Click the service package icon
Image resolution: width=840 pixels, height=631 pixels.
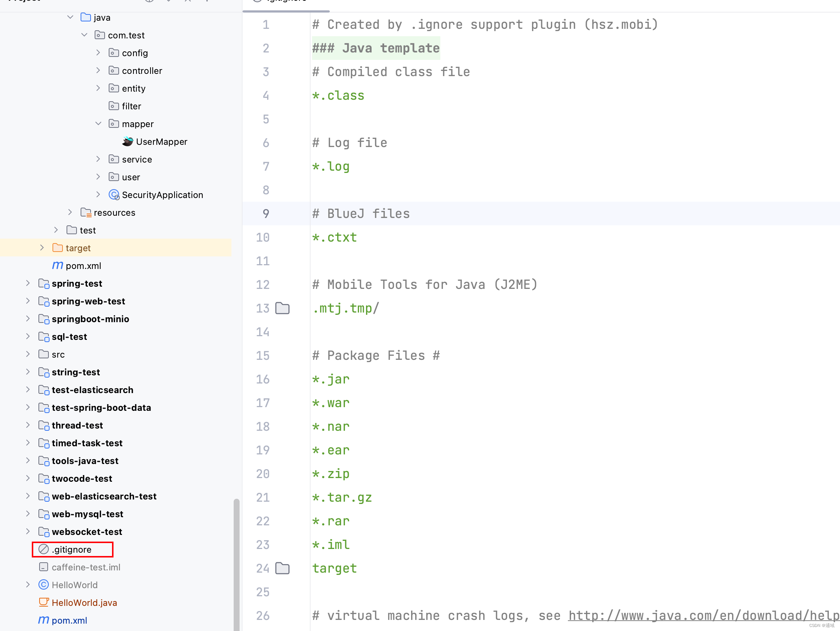pos(114,159)
